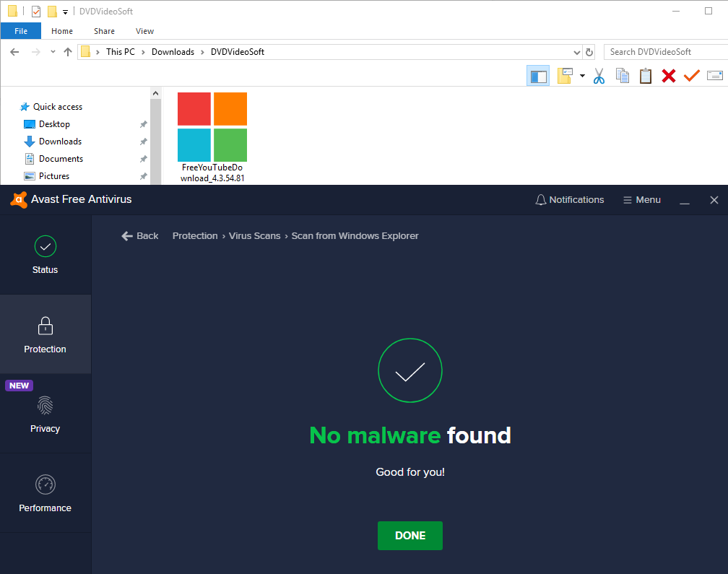The width and height of the screenshot is (728, 574).
Task: Open the File tab in Explorer
Action: [21, 31]
